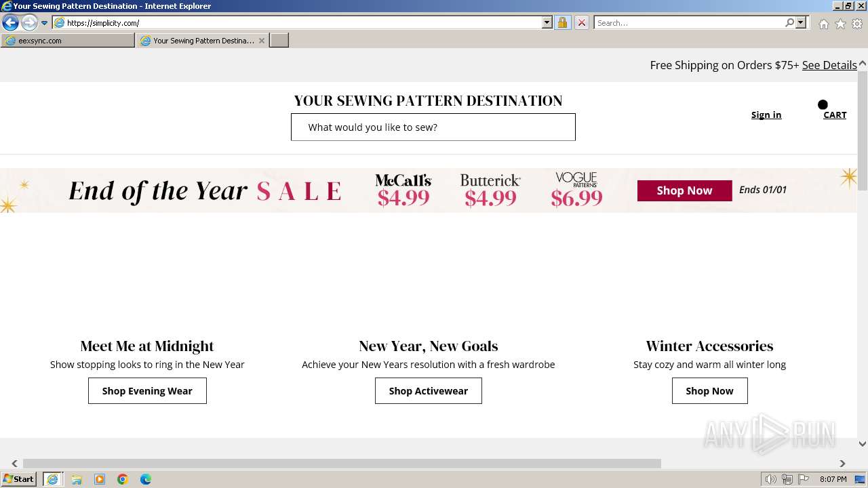This screenshot has height=488, width=868.
Task: Click the Vogue Patterns $6.99 logo
Action: pyautogui.click(x=576, y=190)
